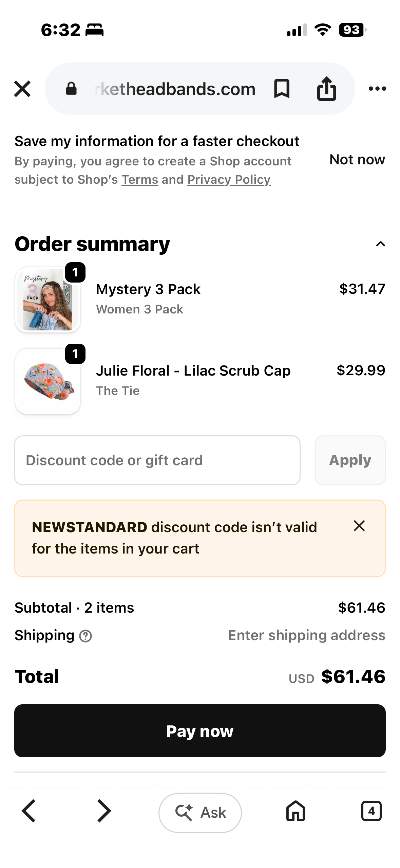Go back with the left arrow

[x=29, y=811]
